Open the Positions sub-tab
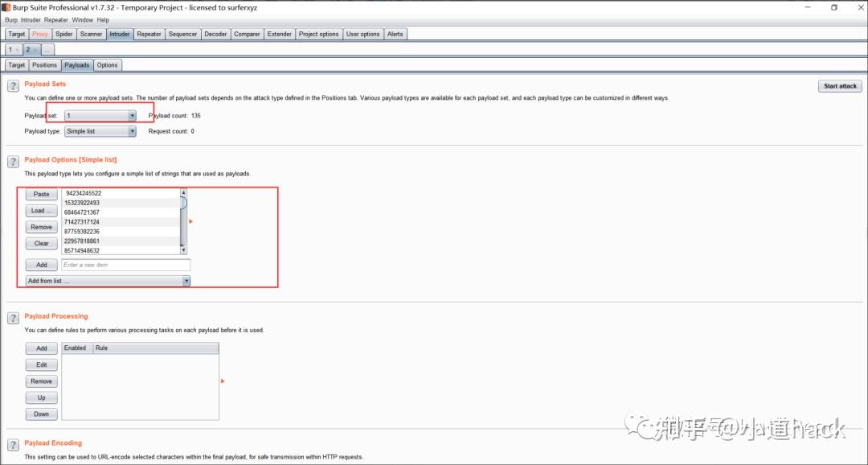This screenshot has height=465, width=868. pyautogui.click(x=44, y=65)
